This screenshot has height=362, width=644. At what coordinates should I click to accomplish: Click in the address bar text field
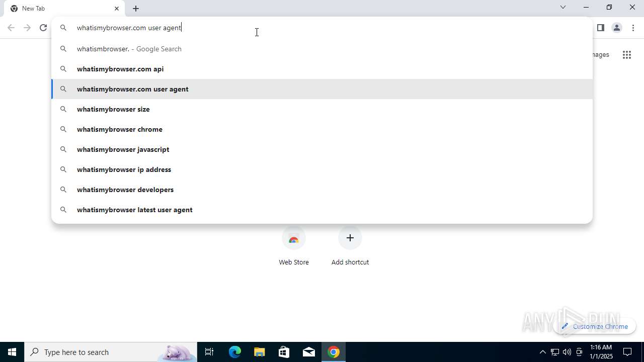point(322,28)
